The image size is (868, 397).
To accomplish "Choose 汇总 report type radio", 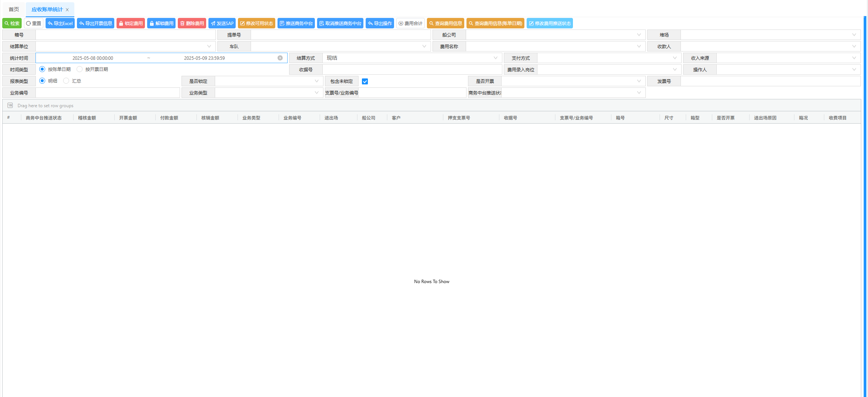I will 66,81.
